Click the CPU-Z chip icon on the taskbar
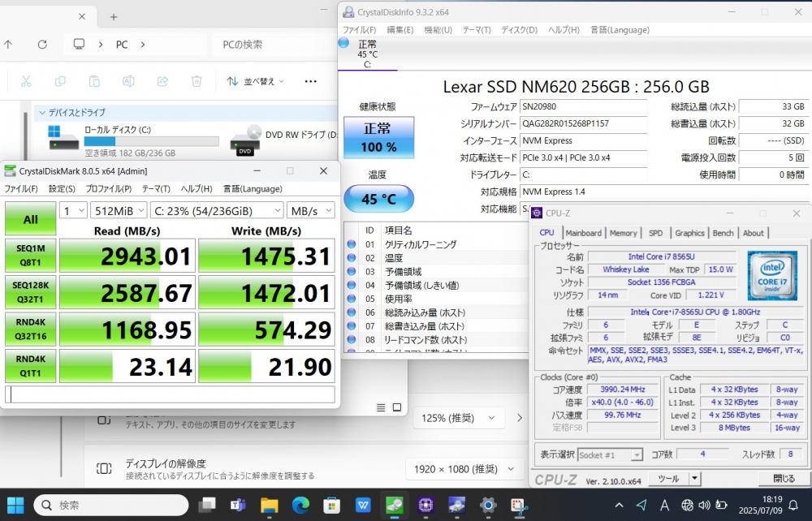Viewport: 812px width, 521px height. pyautogui.click(x=425, y=505)
